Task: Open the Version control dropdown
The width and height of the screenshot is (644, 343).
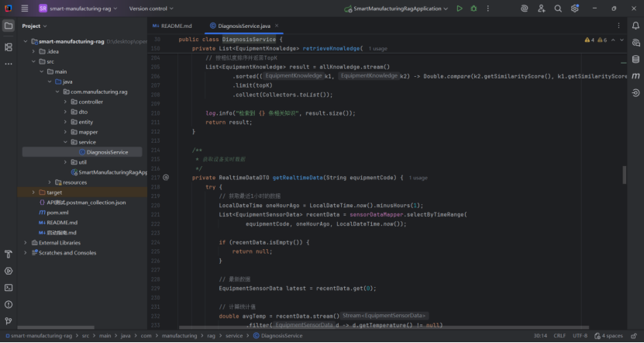Action: (151, 9)
